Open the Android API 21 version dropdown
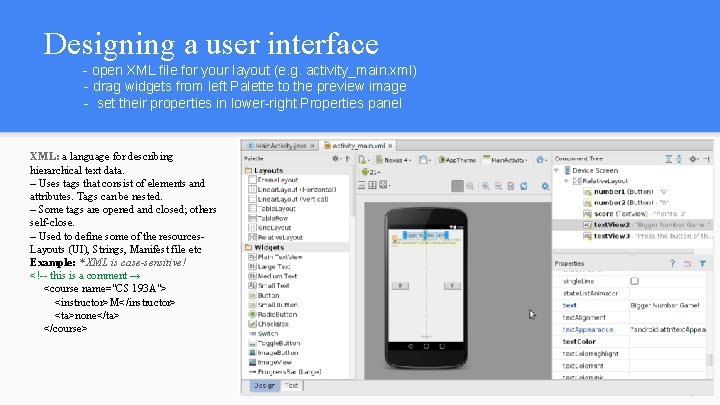Image resolution: width=720 pixels, height=405 pixels. (371, 172)
